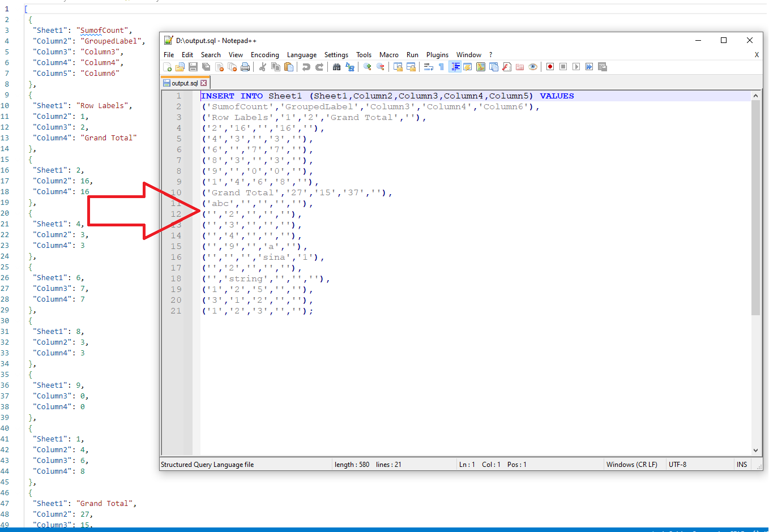Click the Copy toolbar icon
This screenshot has height=532, width=769.
tap(276, 67)
